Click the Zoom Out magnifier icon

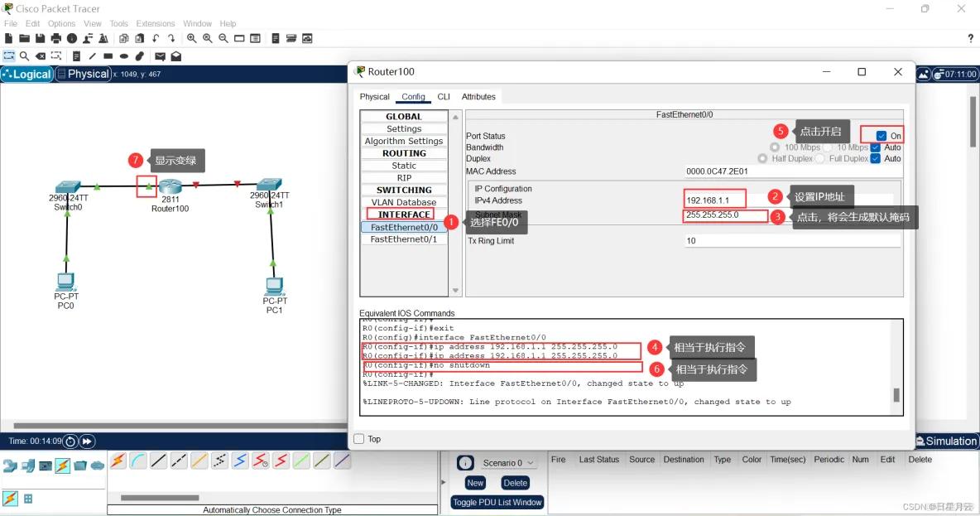tap(223, 39)
